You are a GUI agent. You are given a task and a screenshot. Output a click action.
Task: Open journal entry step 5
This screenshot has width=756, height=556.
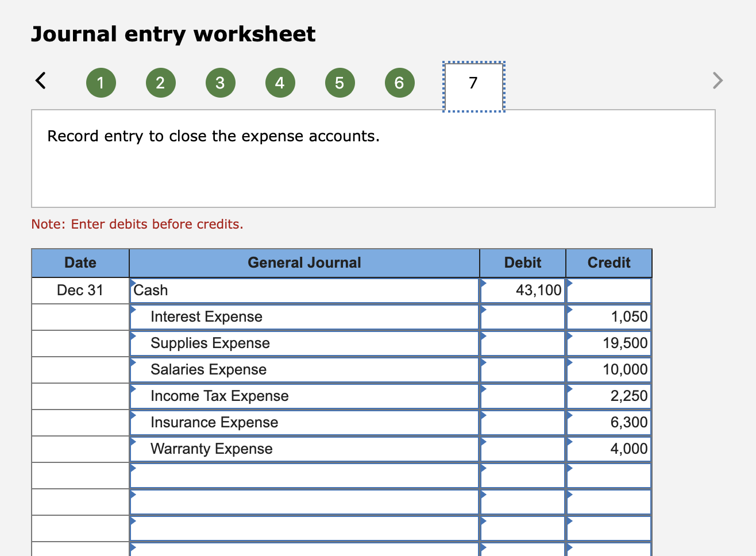coord(340,83)
